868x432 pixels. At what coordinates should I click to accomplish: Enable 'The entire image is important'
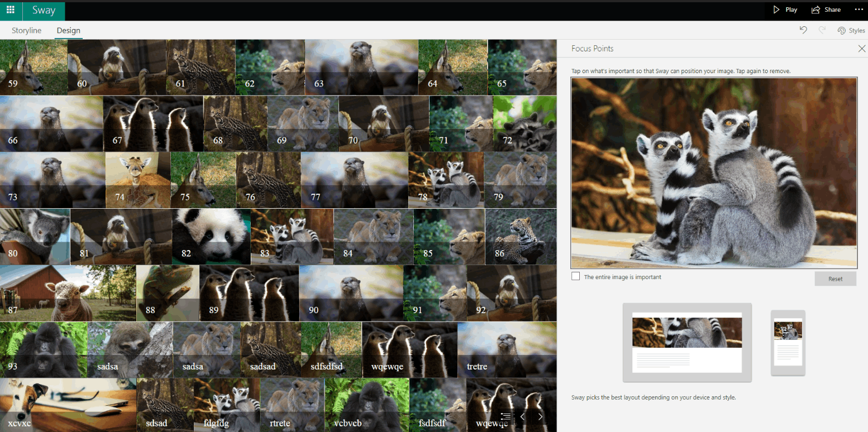coord(575,276)
